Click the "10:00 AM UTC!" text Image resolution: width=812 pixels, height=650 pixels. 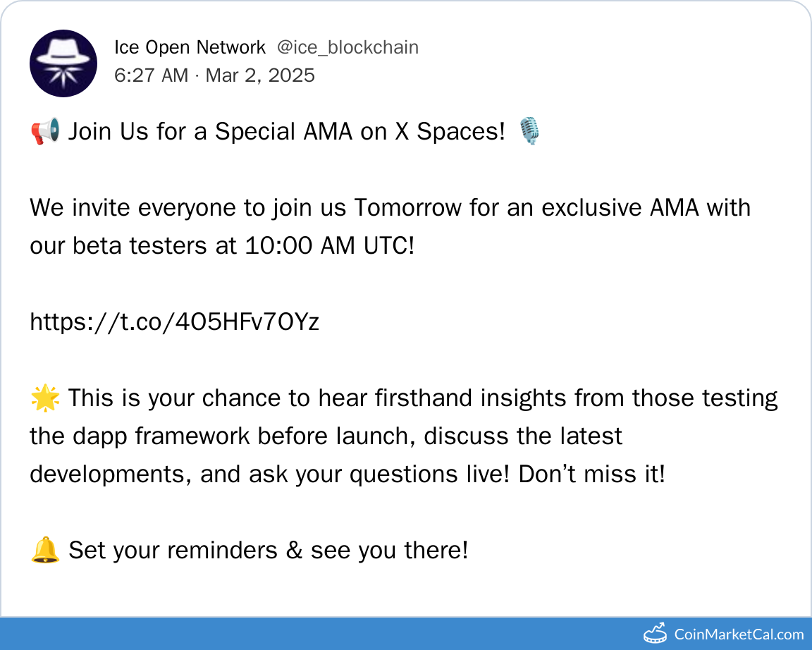click(329, 246)
